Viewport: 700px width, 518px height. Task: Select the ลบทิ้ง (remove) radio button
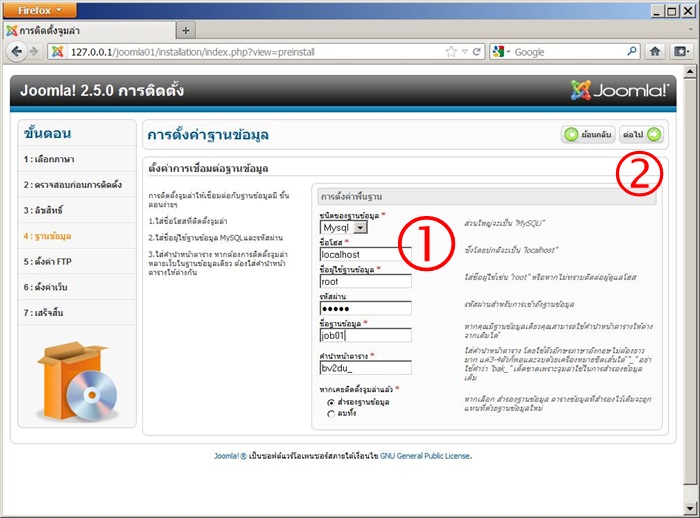tap(331, 414)
